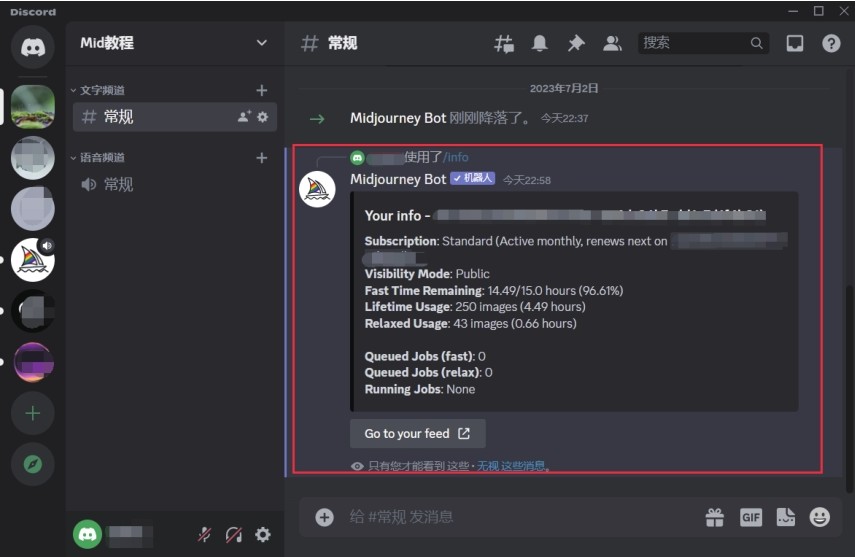Open the emoji picker
The image size is (855, 557).
tap(820, 517)
